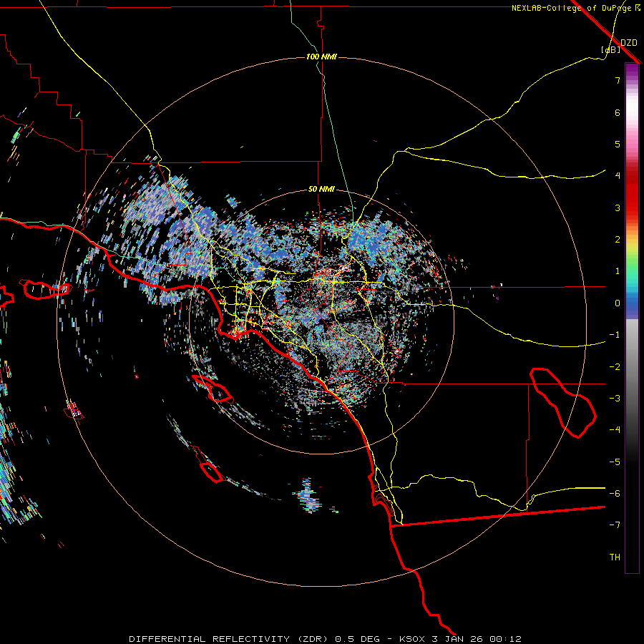The height and width of the screenshot is (644, 644).
Task: Click the Salton Sea outline on the map
Action: tap(562, 403)
